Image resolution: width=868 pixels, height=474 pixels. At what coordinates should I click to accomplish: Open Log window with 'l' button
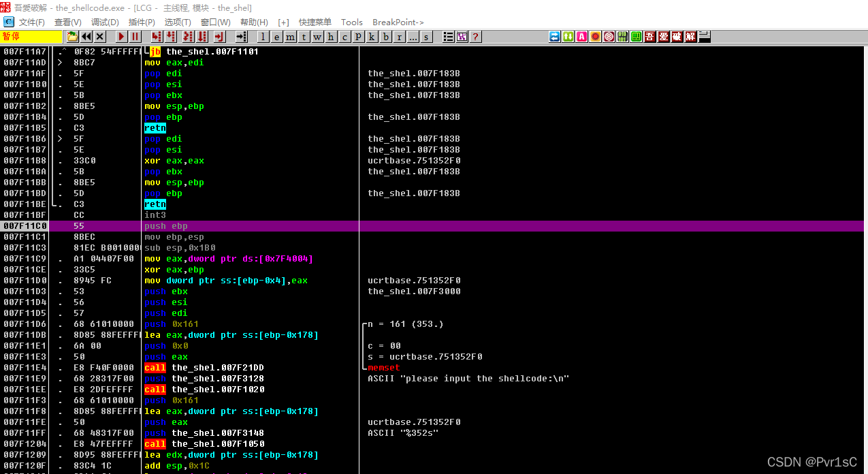point(263,37)
